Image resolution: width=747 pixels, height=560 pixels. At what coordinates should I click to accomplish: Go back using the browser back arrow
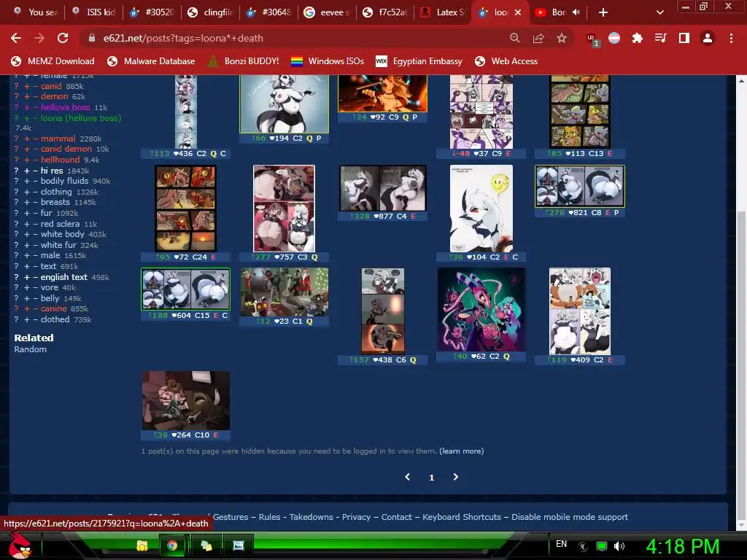[x=16, y=38]
